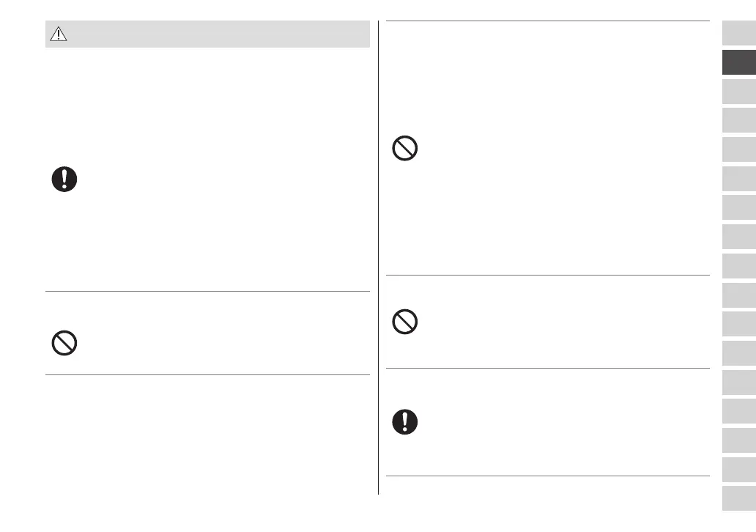Image resolution: width=756 pixels, height=532 pixels.
Task: Open the side tab directly below the dark tab
Action: 738,91
